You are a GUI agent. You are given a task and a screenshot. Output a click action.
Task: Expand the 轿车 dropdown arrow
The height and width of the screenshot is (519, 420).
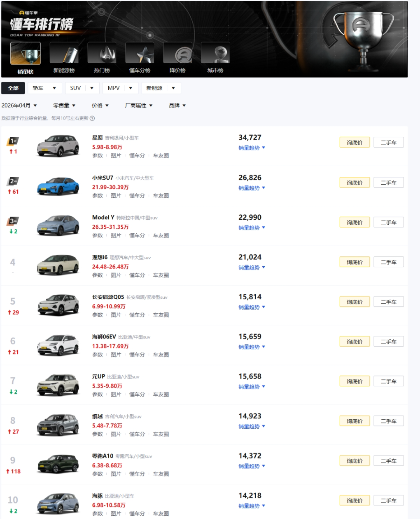tap(54, 88)
